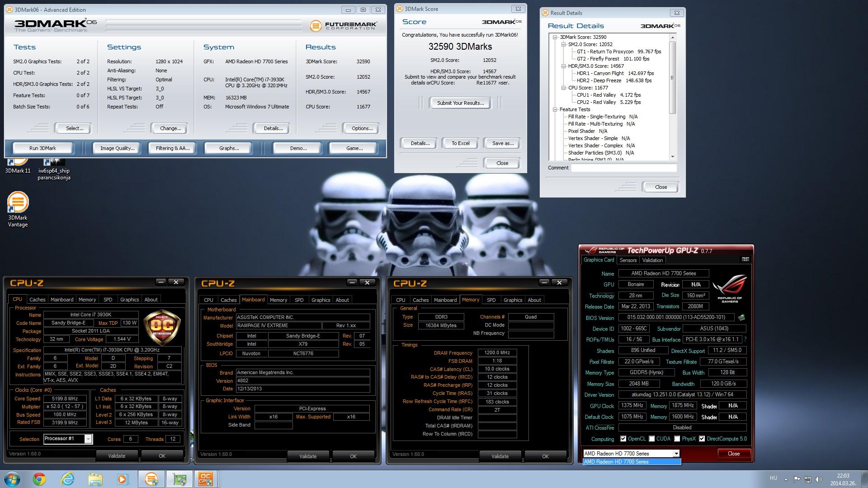Open Windows Media Player from the taskbar
The image size is (868, 488).
click(123, 479)
